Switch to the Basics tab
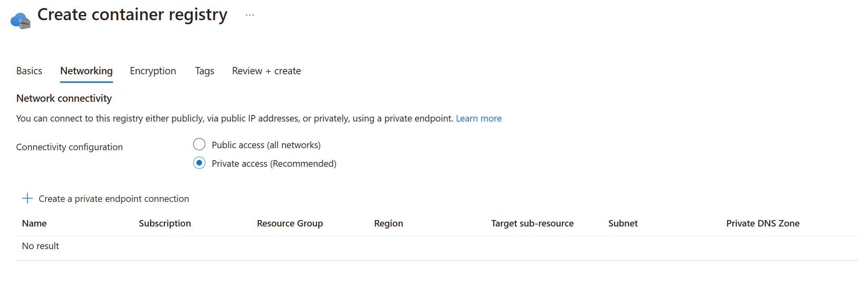This screenshot has height=281, width=868. pos(29,71)
